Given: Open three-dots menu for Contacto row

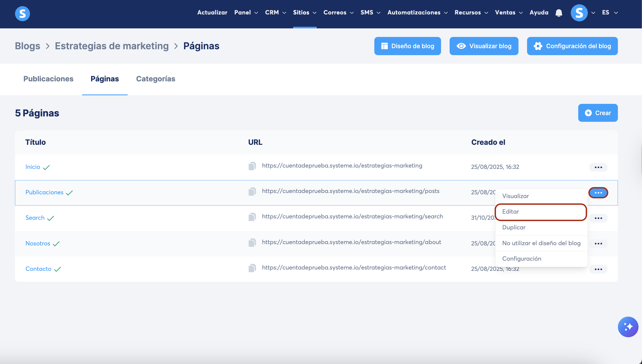Looking at the screenshot, I should point(598,269).
